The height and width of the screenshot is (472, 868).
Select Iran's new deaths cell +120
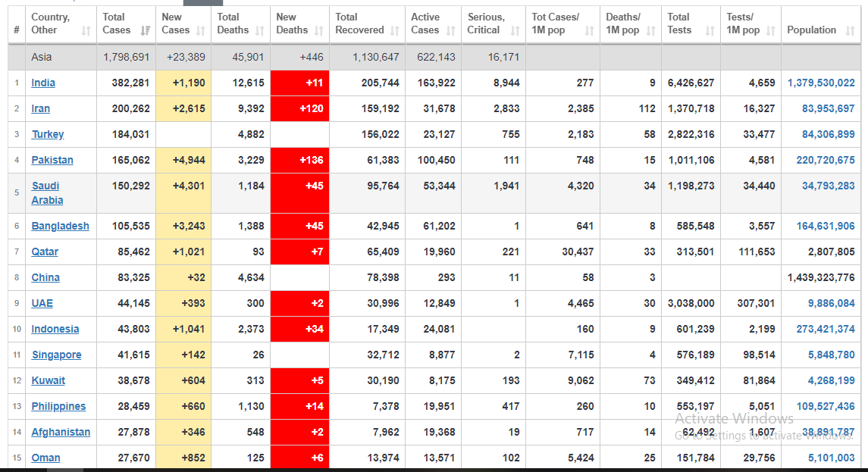299,108
